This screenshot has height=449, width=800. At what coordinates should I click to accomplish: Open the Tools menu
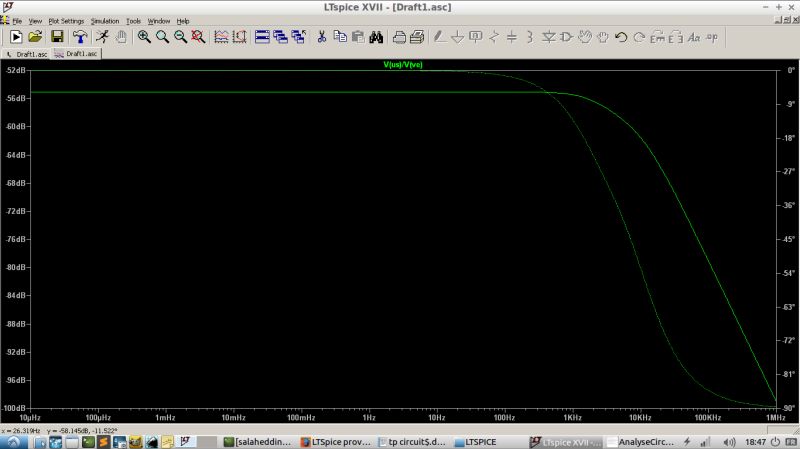pyautogui.click(x=133, y=21)
